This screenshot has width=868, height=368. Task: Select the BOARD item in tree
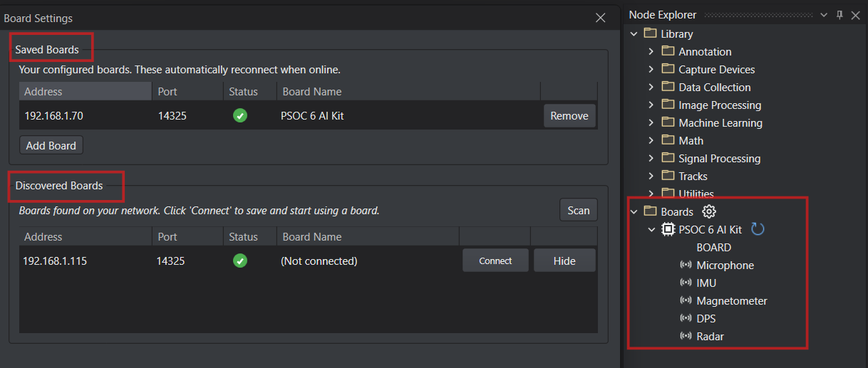(713, 248)
